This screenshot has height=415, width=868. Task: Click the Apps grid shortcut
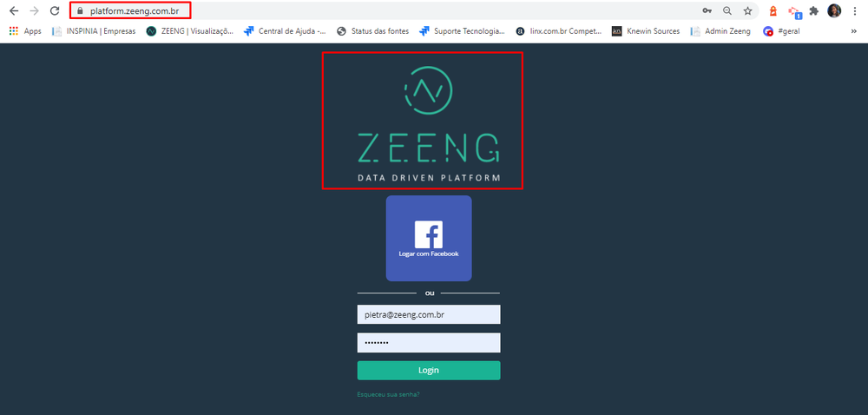tap(25, 31)
